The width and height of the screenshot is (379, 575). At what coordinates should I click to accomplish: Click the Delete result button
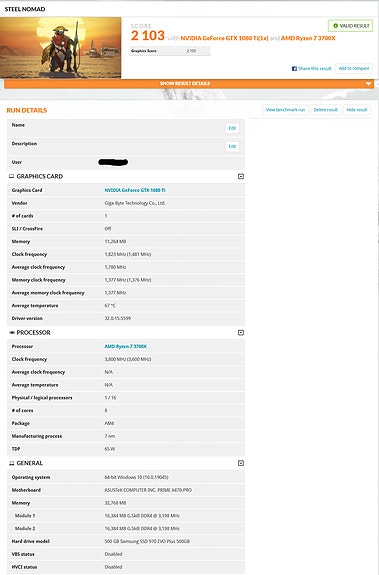(325, 110)
